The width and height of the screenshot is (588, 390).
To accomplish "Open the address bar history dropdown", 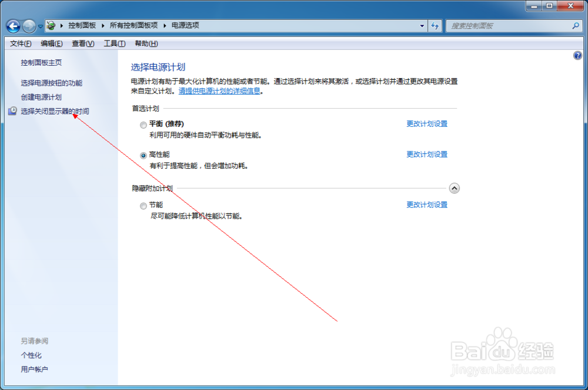I will [422, 25].
